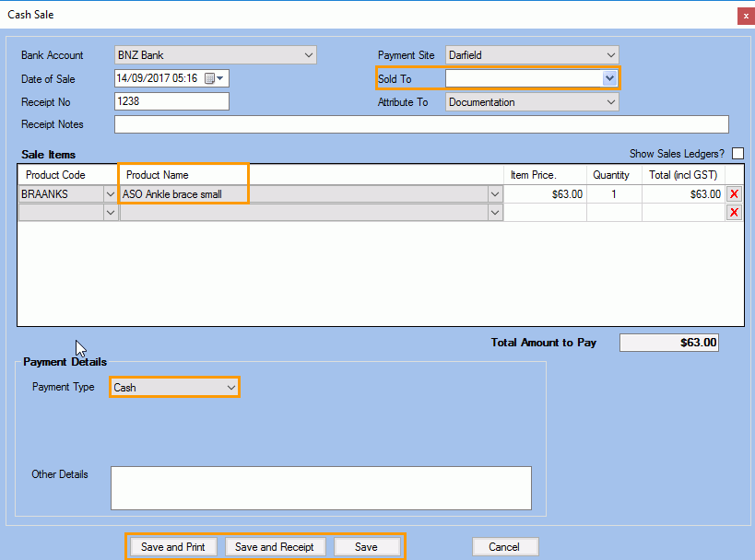Image resolution: width=755 pixels, height=560 pixels.
Task: Open the Attribute To dropdown
Action: 610,102
